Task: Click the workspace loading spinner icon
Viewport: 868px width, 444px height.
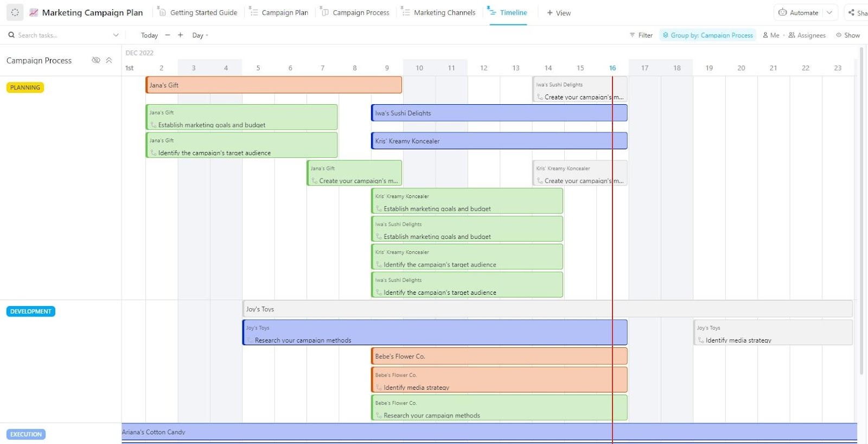Action: coord(15,12)
